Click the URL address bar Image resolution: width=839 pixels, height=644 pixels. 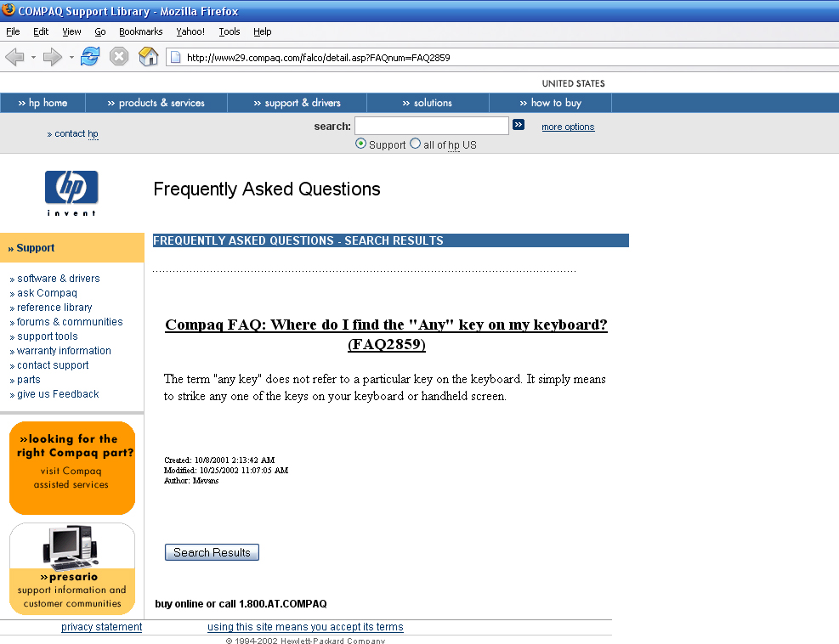click(503, 57)
